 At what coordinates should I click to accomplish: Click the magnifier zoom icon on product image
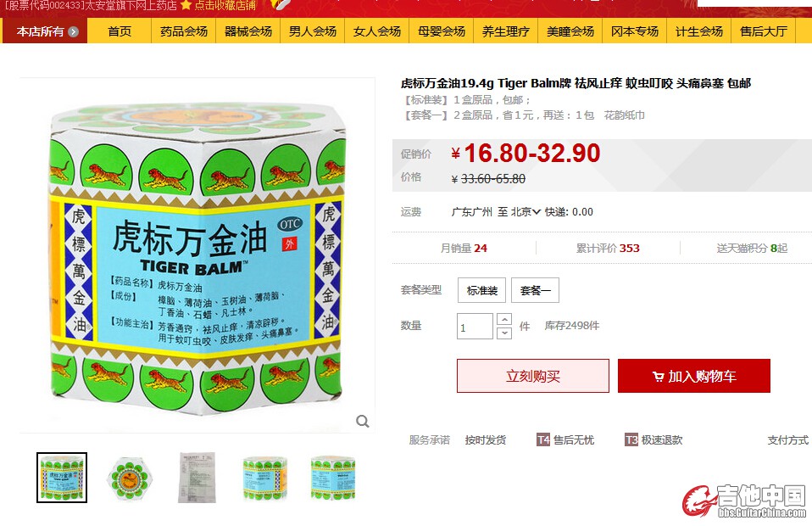click(x=363, y=421)
